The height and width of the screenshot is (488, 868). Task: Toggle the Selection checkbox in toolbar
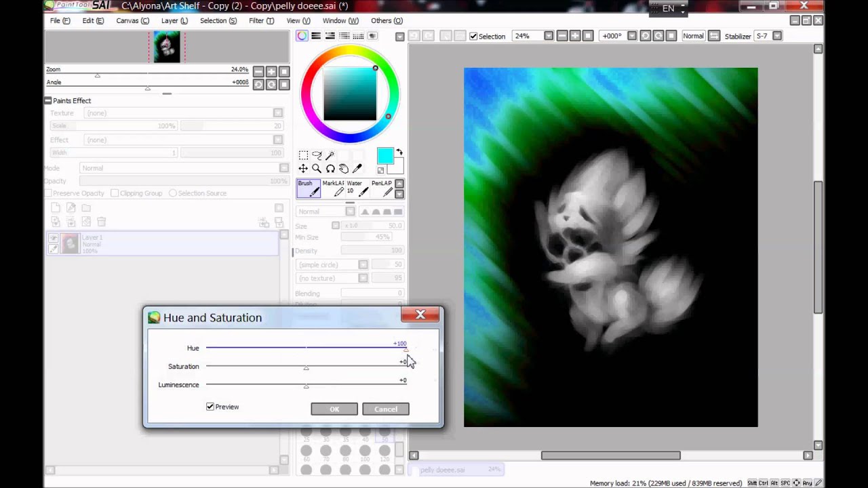(x=473, y=36)
